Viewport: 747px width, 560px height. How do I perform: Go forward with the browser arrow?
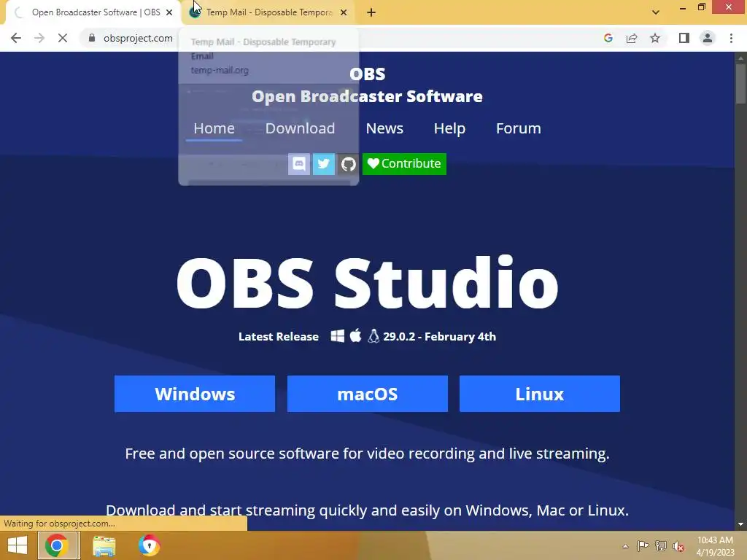(x=39, y=38)
